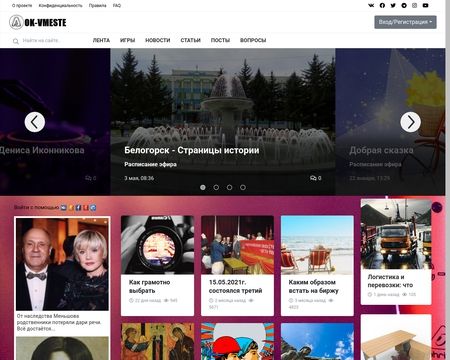Viewport: 450px width, 360px height.
Task: Open the НОВОСТИ section
Action: pos(158,40)
